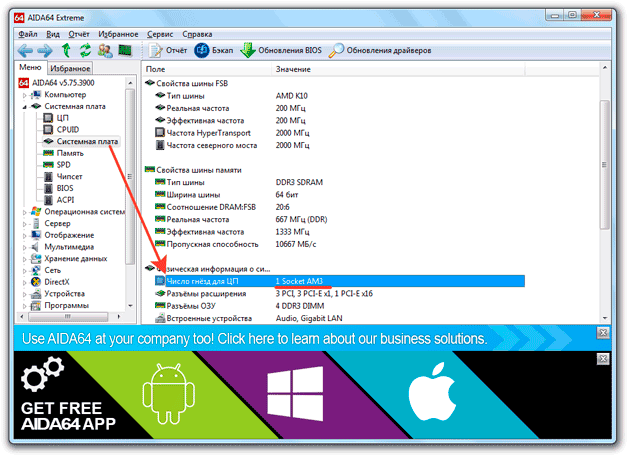
Task: Click the Сеть tree icon
Action: click(36, 270)
